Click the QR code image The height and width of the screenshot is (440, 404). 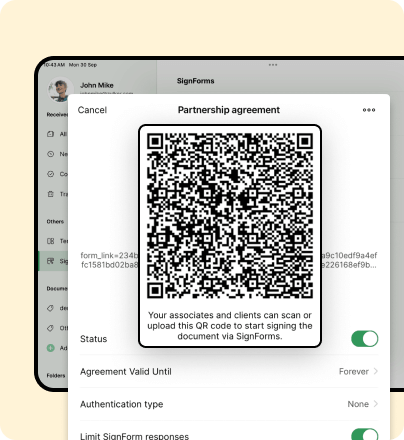(230, 216)
